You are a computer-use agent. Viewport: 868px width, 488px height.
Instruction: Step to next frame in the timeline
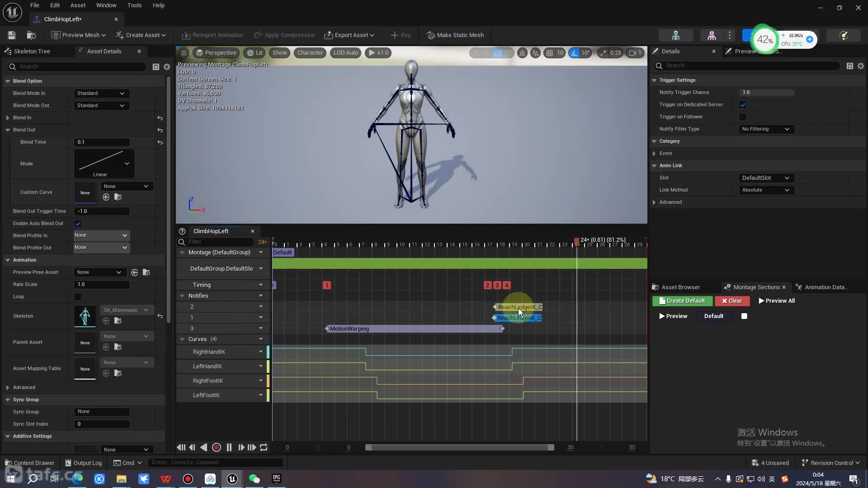click(241, 447)
